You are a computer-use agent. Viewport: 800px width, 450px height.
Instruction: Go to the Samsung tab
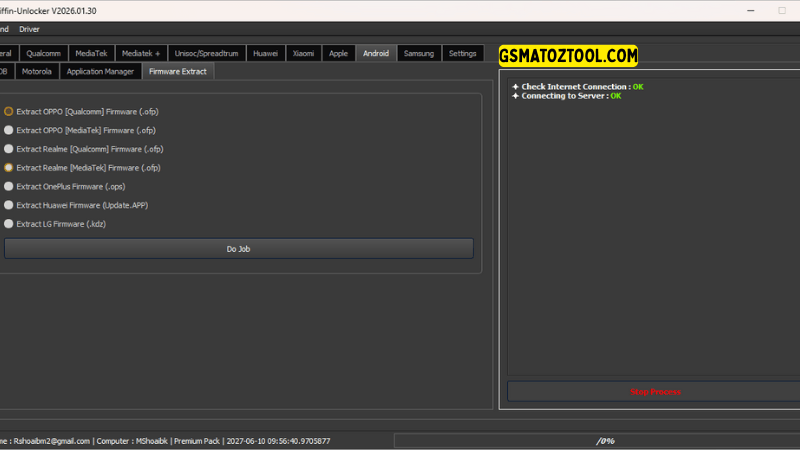pyautogui.click(x=419, y=53)
